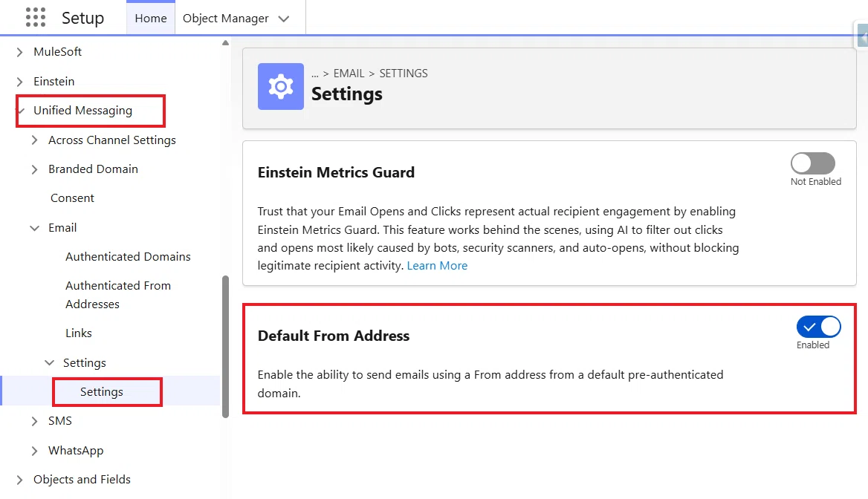Viewport: 868px width, 499px height.
Task: Collapse the Unified Messaging section chevron
Action: (21, 111)
